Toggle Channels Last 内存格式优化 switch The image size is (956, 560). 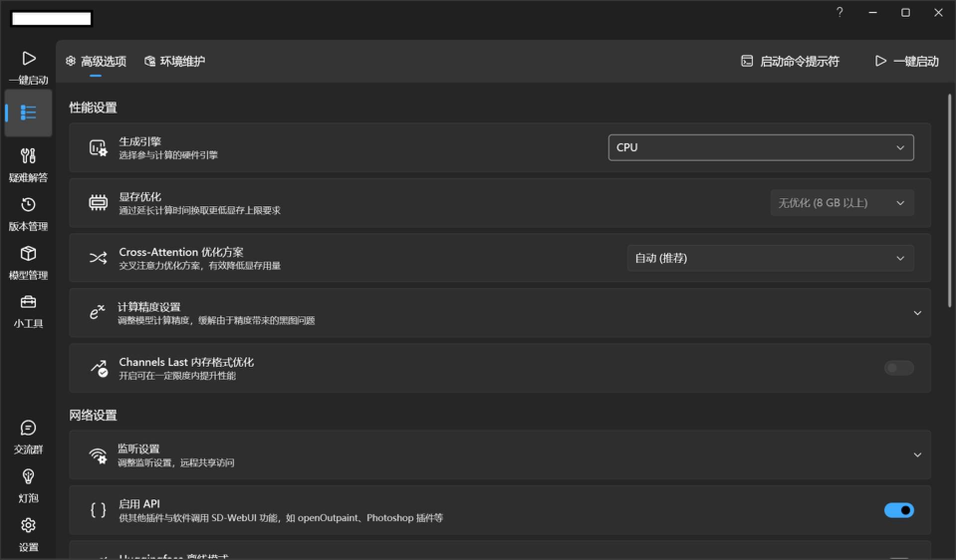[899, 368]
